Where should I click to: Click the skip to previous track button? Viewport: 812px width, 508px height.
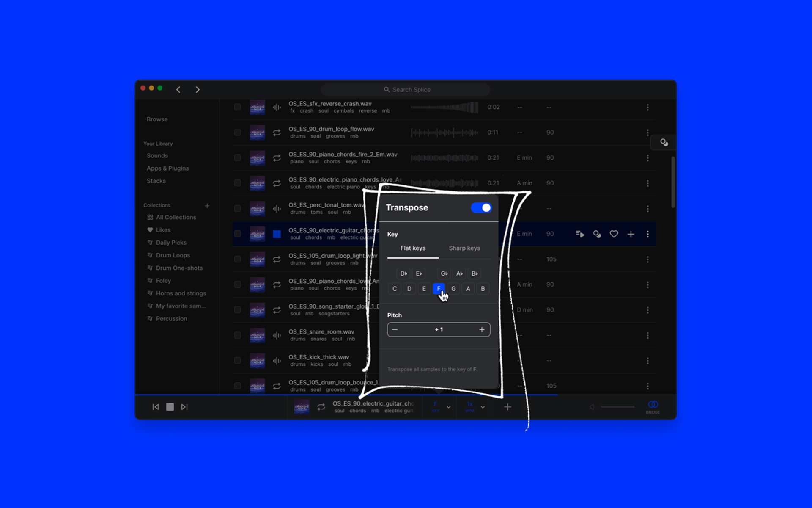click(x=156, y=407)
